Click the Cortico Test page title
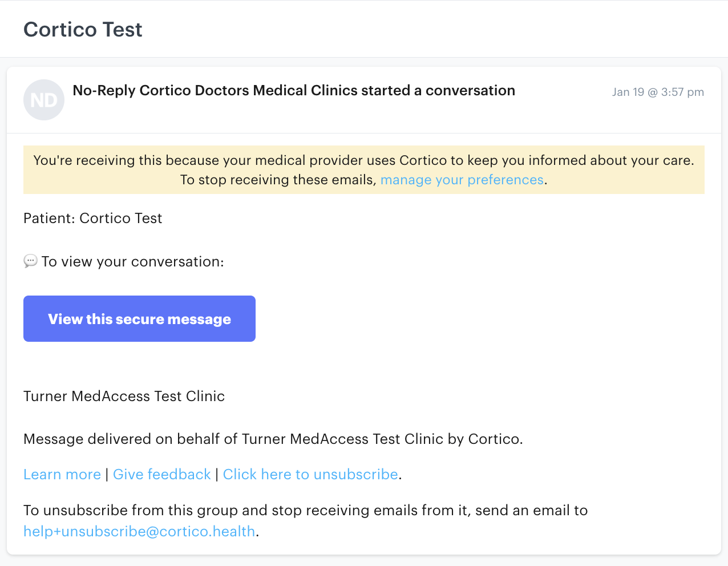The width and height of the screenshot is (728, 566). (x=83, y=30)
